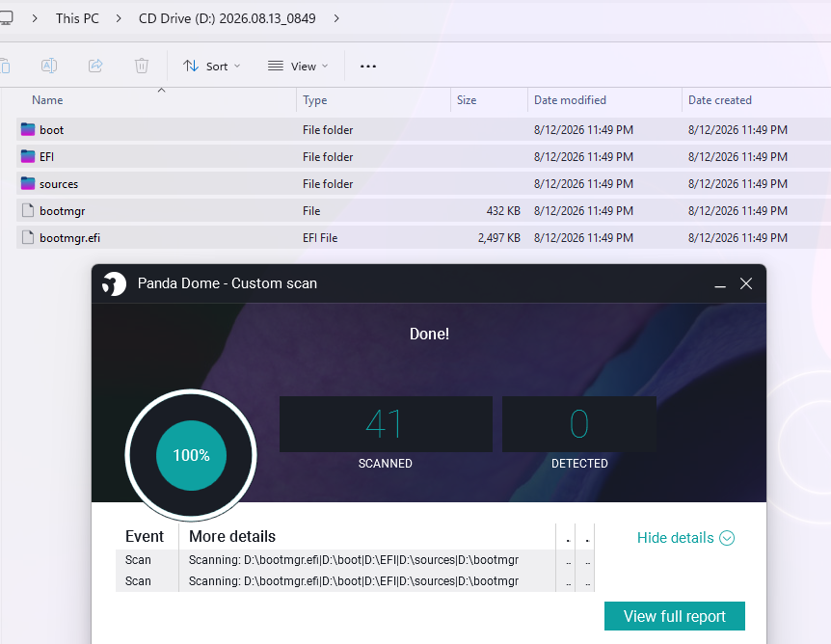Click bootmgr row's Date modified cell
This screenshot has height=644, width=831.
coord(583,211)
